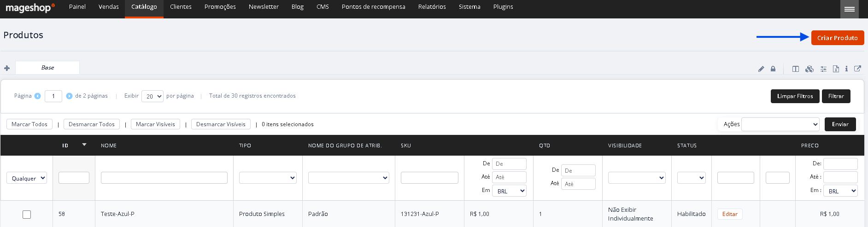Open the Clientes menu

(181, 7)
